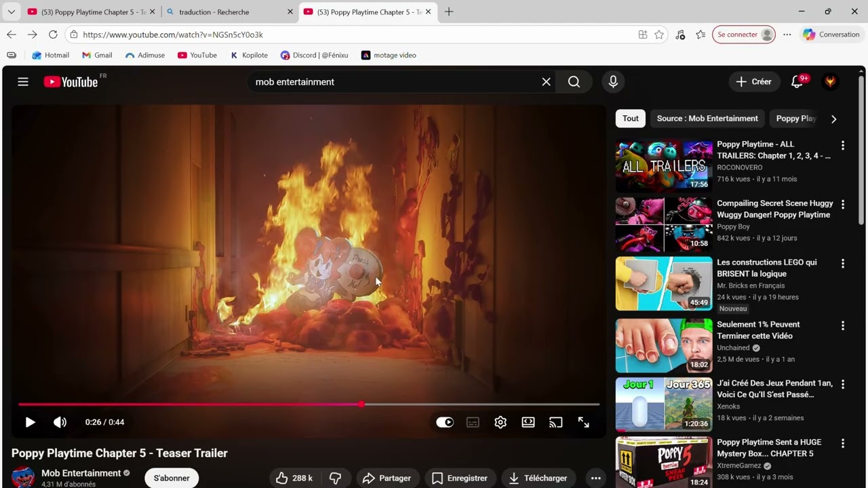
Task: Open browser settings ellipsis menu
Action: tap(787, 35)
